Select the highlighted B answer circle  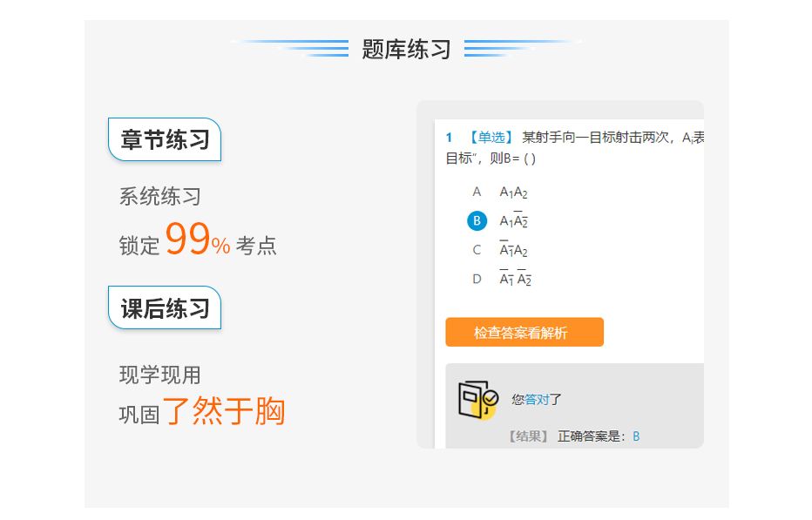coord(477,221)
